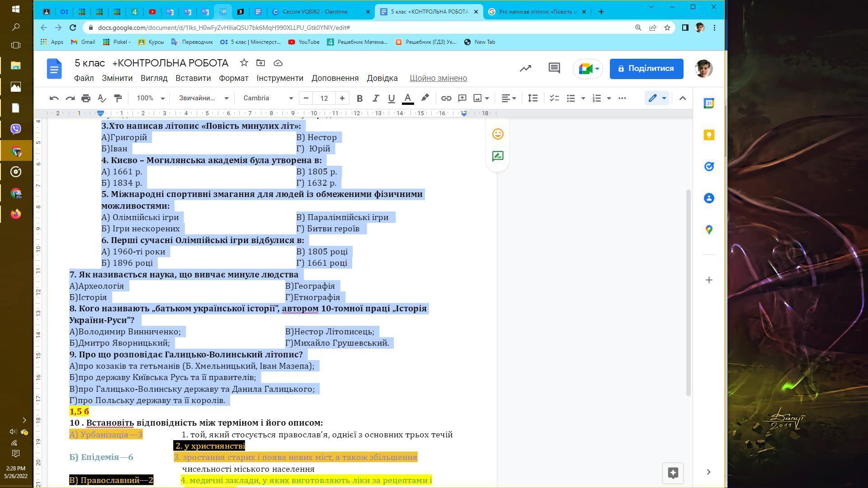Screen dimensions: 868x488
Task: Click the Explore button at bottom right
Action: [673, 473]
